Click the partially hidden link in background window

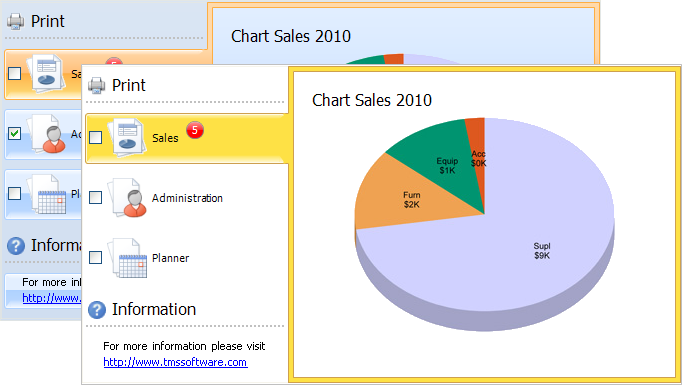(x=52, y=298)
